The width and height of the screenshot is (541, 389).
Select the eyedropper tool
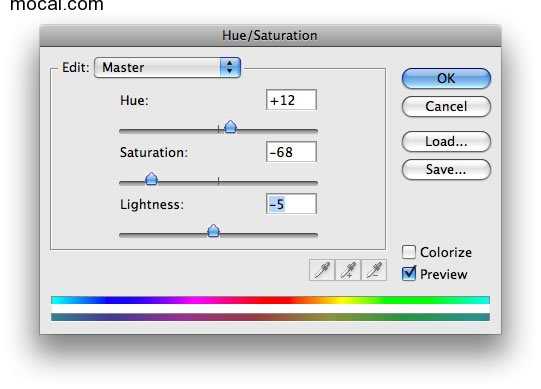point(322,270)
